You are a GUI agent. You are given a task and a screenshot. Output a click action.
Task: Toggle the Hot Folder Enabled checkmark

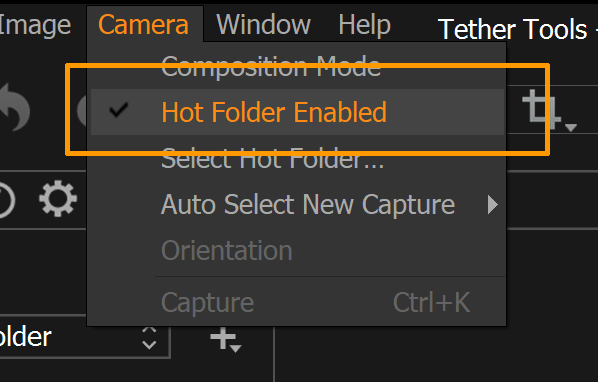[119, 110]
